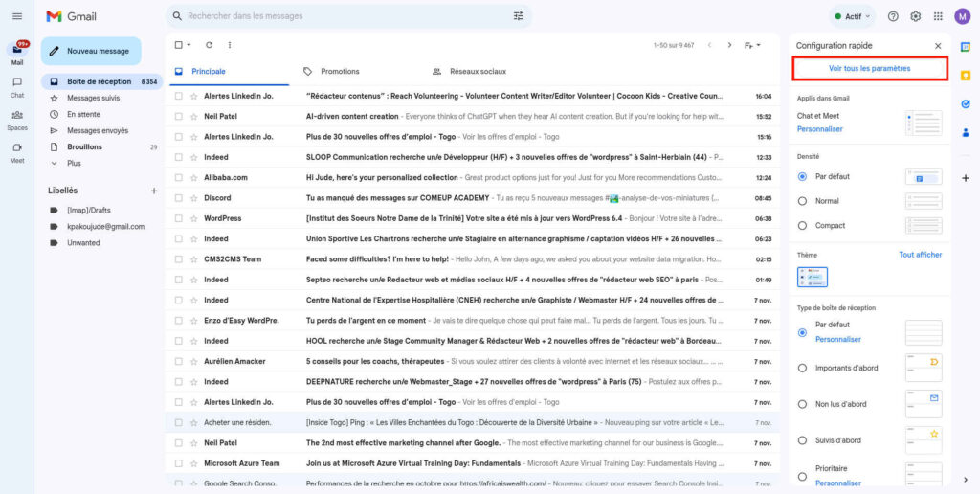Choose Normal density radio button

point(803,201)
